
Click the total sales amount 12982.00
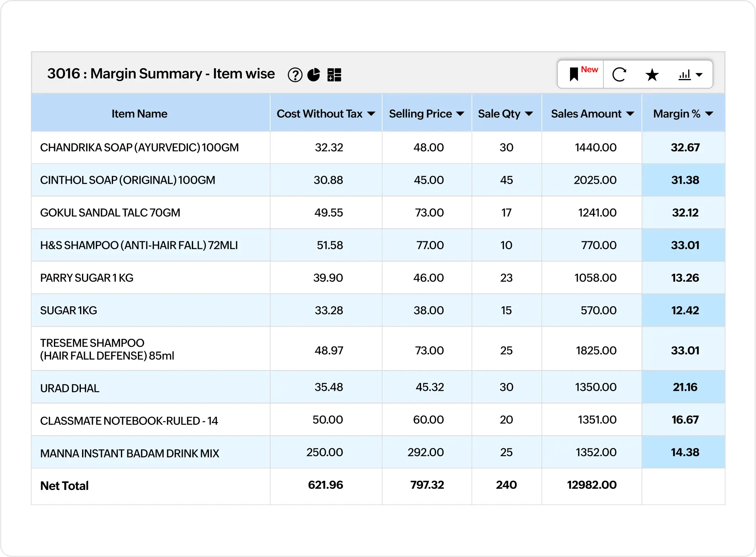pos(591,485)
